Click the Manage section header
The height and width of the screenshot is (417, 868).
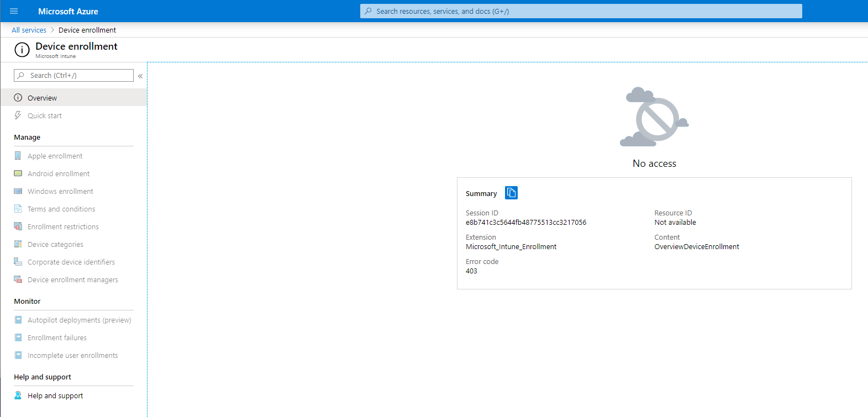coord(27,138)
